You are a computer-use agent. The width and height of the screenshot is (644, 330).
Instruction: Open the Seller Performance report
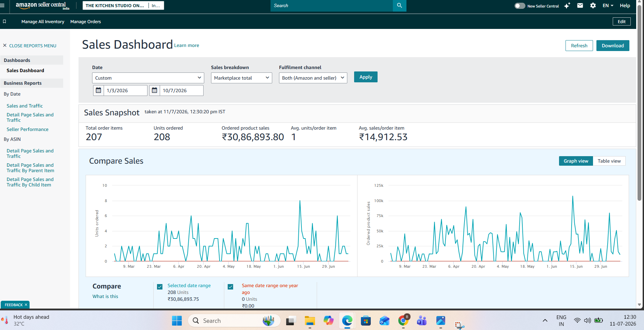(x=28, y=129)
